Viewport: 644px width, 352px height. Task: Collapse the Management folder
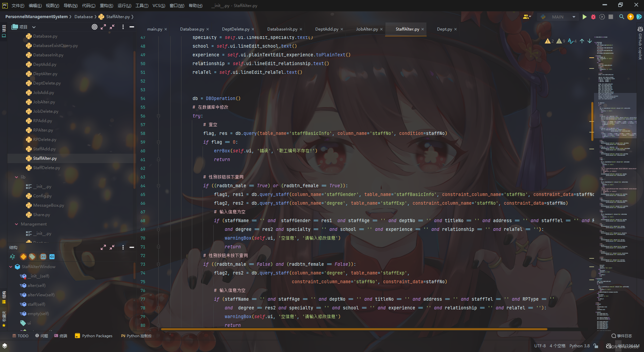click(16, 224)
